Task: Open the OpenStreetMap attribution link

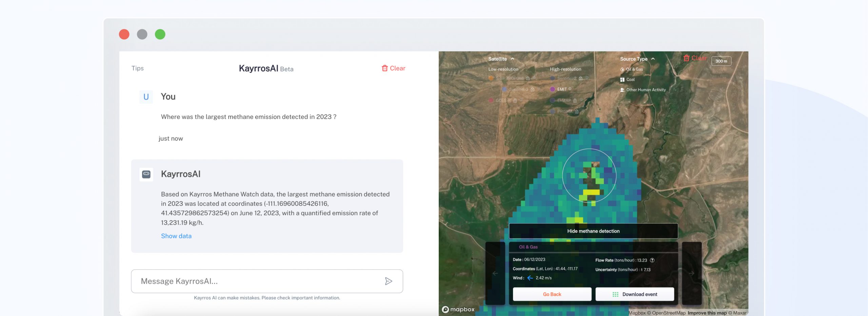Action: (x=669, y=313)
